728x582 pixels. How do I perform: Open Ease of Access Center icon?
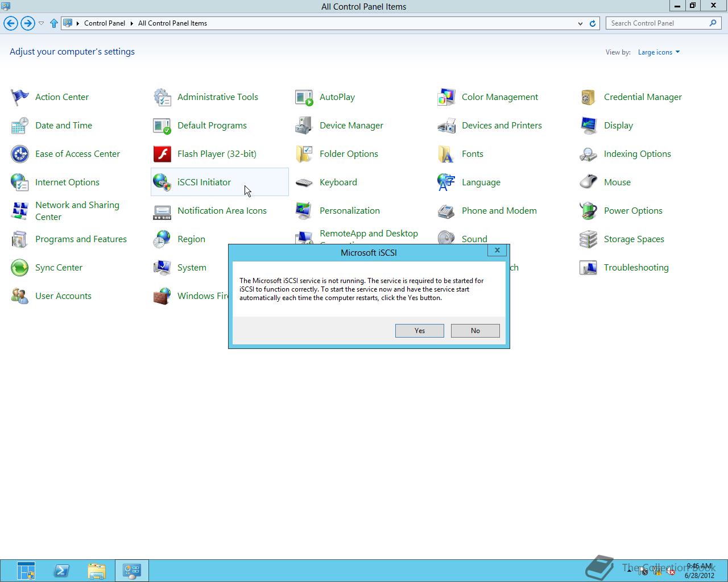click(20, 154)
